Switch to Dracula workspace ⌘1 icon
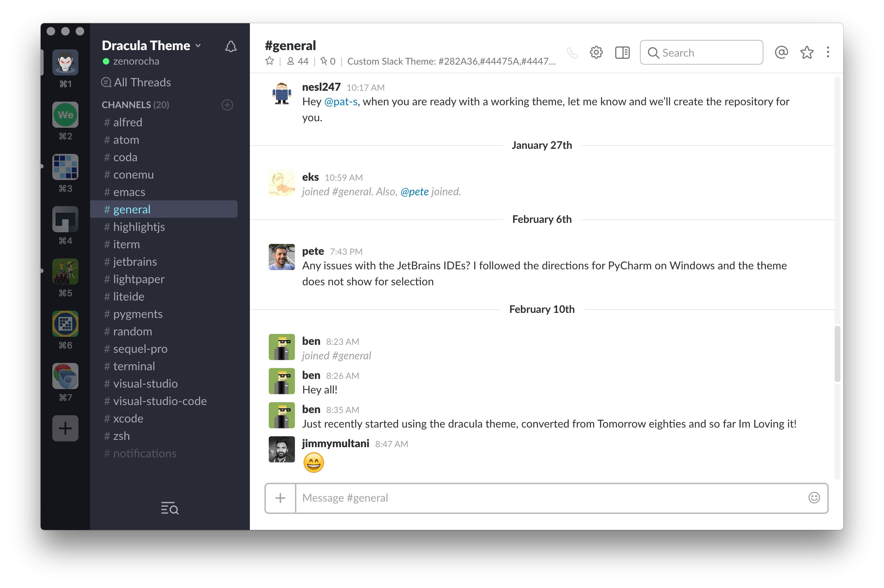The width and height of the screenshot is (884, 588). click(x=65, y=62)
